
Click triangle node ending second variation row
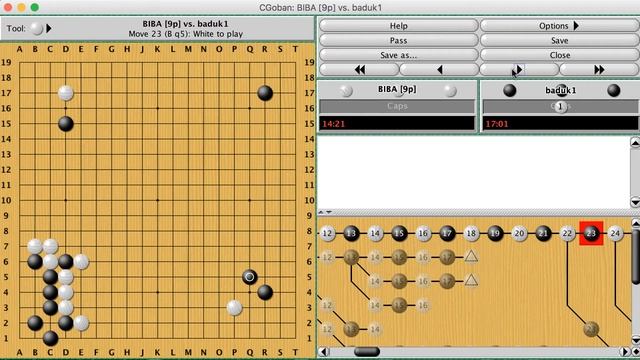tap(471, 280)
